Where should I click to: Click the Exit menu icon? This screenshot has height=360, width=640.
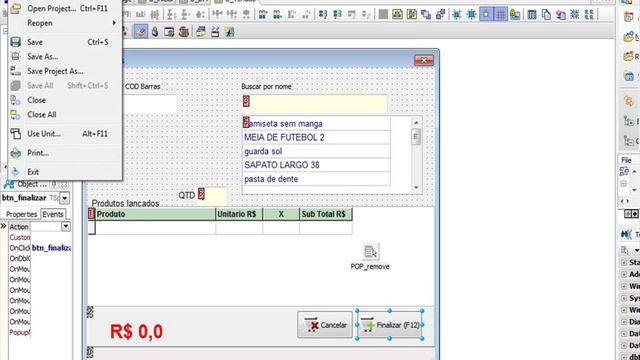[16, 172]
